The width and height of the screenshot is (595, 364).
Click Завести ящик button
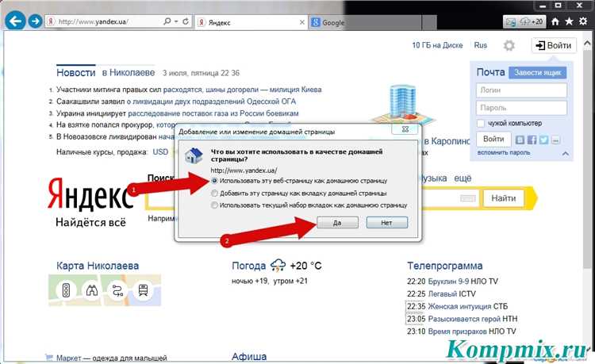pos(538,72)
